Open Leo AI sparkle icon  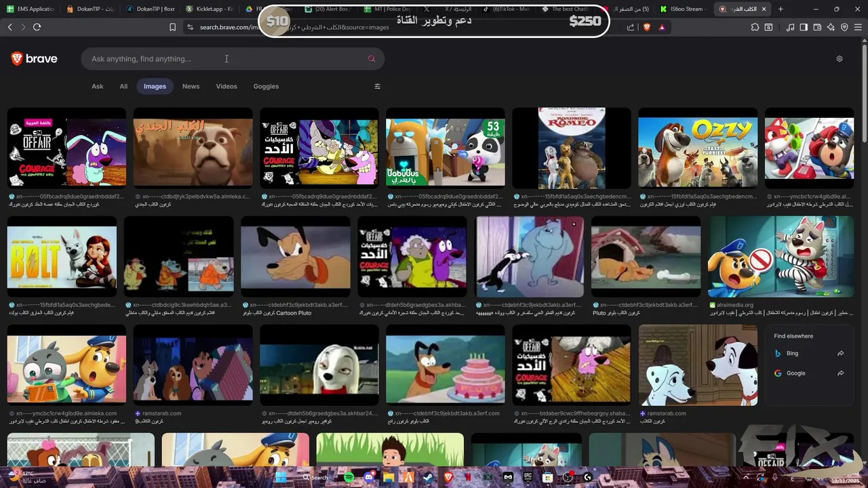[831, 27]
